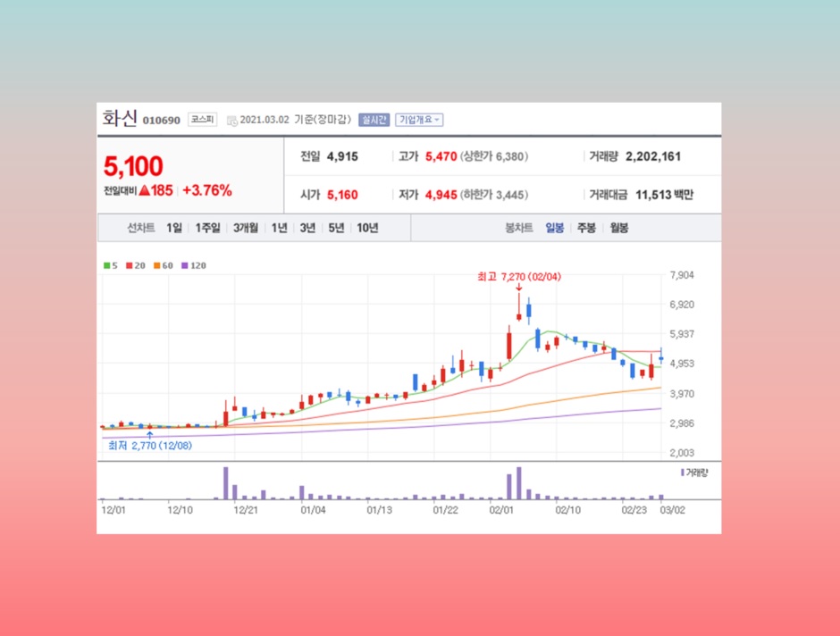
Task: Select the 1일 line chart tab
Action: (174, 228)
